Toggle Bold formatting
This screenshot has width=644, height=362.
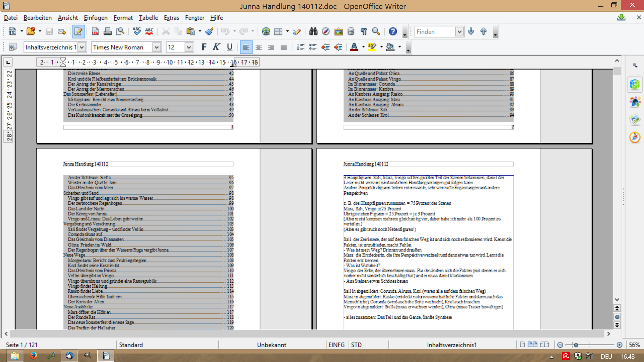(x=204, y=47)
